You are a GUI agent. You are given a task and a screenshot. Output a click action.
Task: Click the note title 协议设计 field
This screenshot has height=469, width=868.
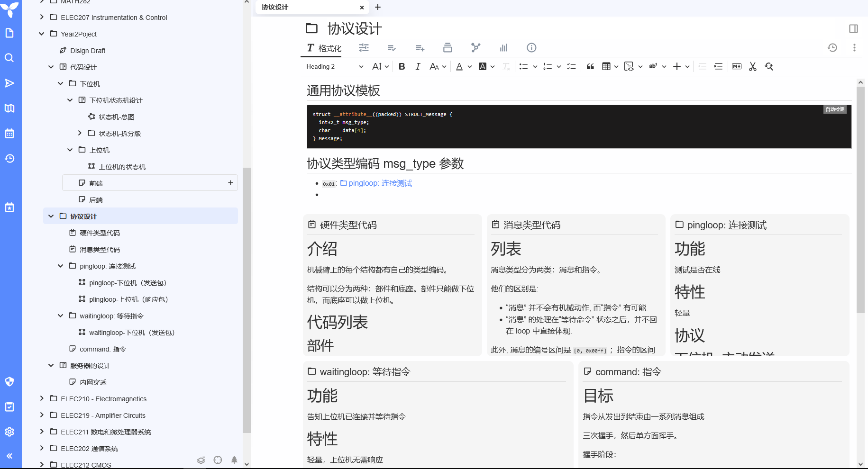coord(355,29)
